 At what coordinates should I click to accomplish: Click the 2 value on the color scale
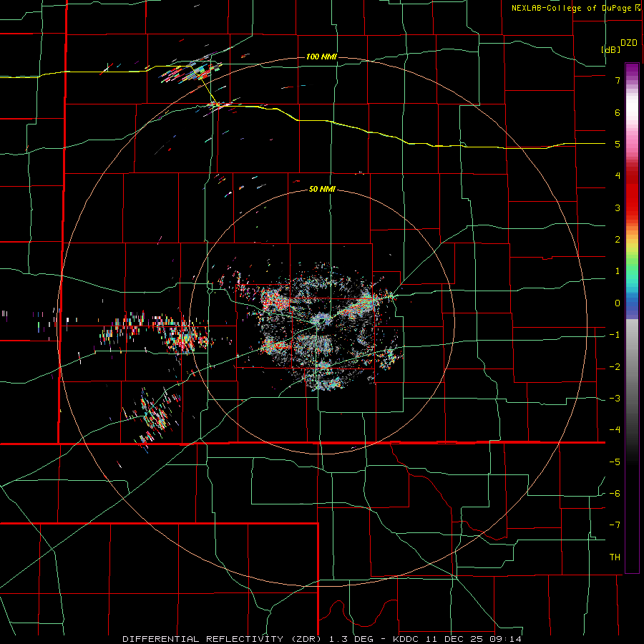[x=618, y=240]
